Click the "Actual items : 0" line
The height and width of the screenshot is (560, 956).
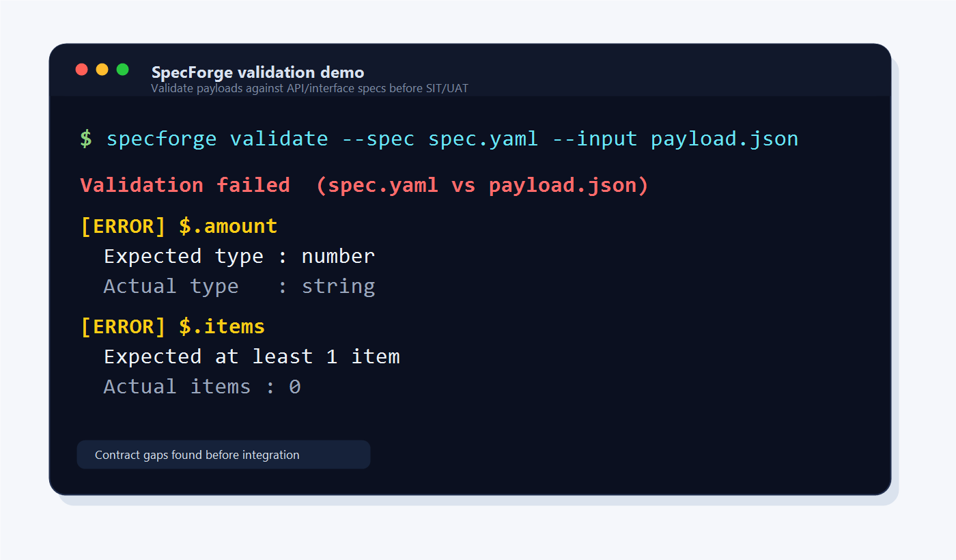pyautogui.click(x=202, y=387)
